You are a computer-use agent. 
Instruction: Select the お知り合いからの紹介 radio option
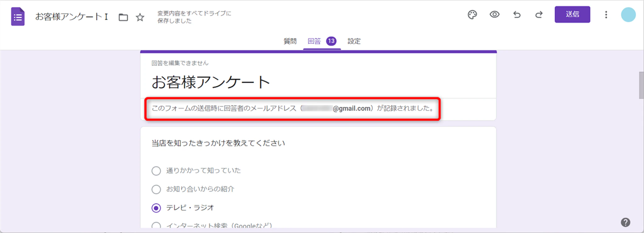tap(156, 189)
